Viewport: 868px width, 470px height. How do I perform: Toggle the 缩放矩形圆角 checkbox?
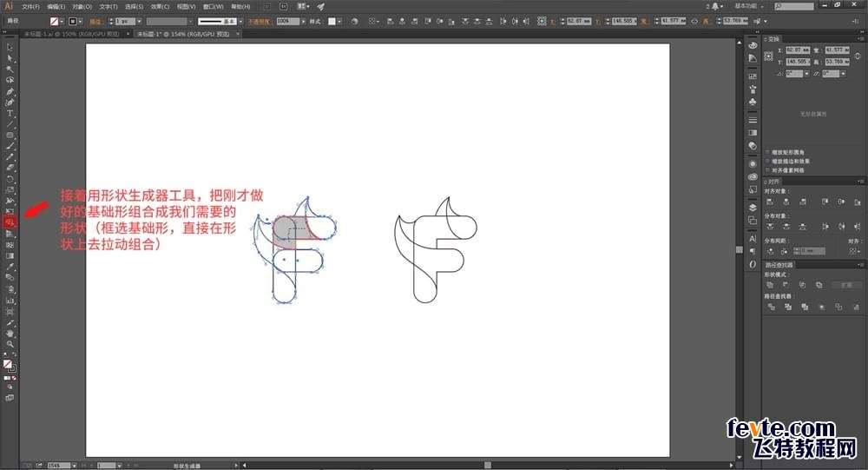768,150
